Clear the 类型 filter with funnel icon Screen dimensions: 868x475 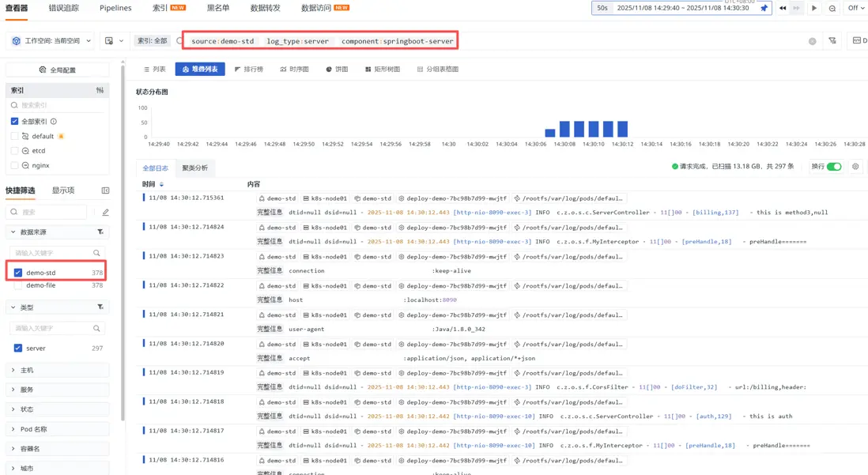point(100,307)
